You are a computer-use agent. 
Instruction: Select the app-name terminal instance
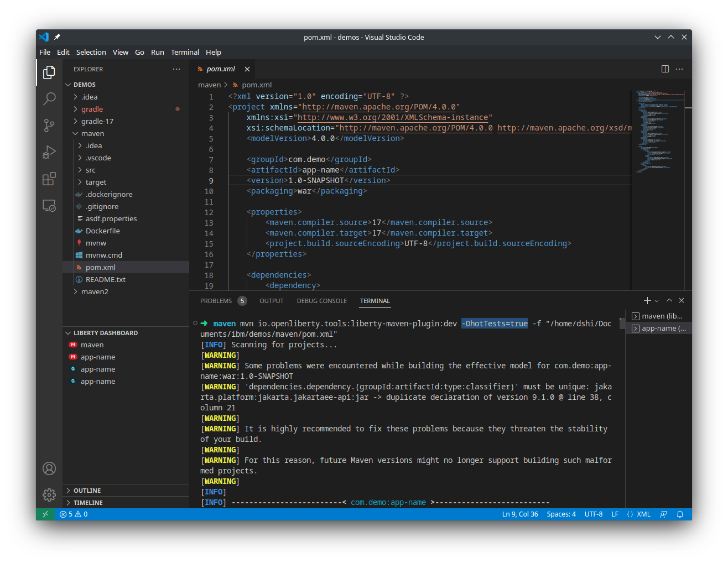(658, 329)
